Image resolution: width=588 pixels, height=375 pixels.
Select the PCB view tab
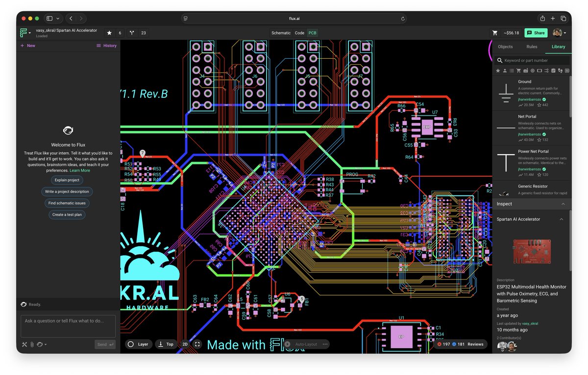(x=312, y=33)
